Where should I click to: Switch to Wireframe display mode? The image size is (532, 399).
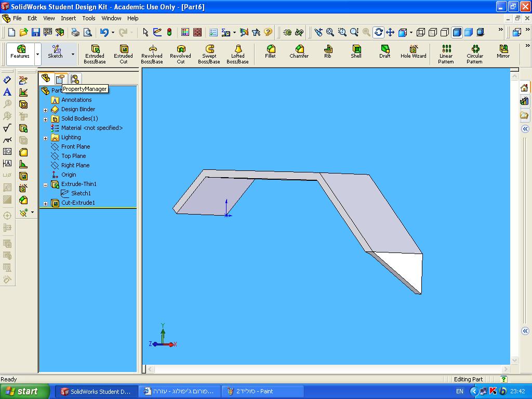pyautogui.click(x=420, y=32)
